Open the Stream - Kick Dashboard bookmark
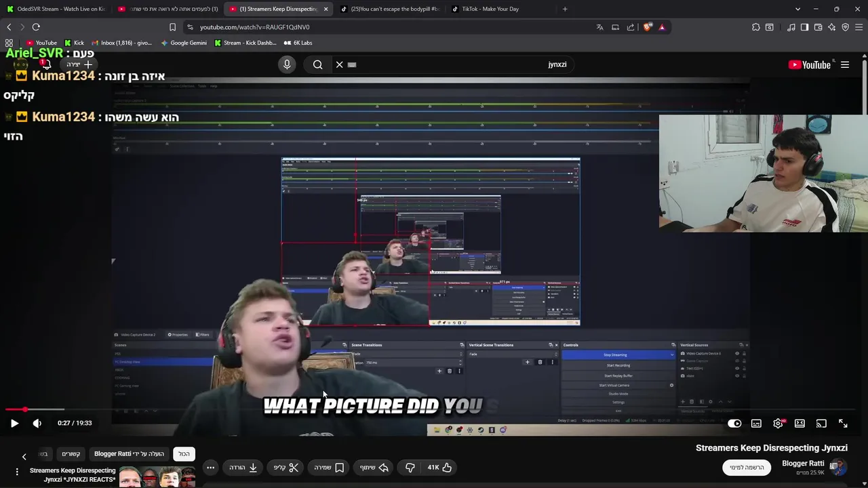Image resolution: width=868 pixels, height=488 pixels. pyautogui.click(x=245, y=43)
